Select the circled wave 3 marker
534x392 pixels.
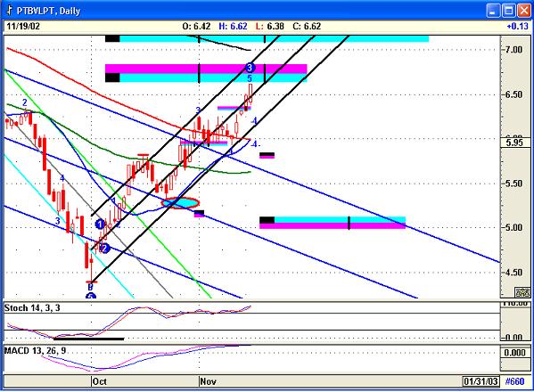[x=250, y=68]
